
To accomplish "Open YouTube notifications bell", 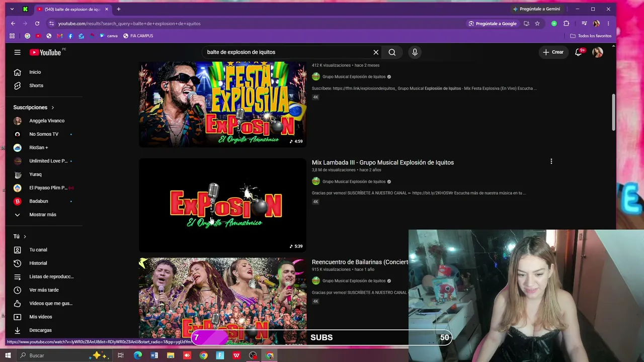I will click(579, 52).
